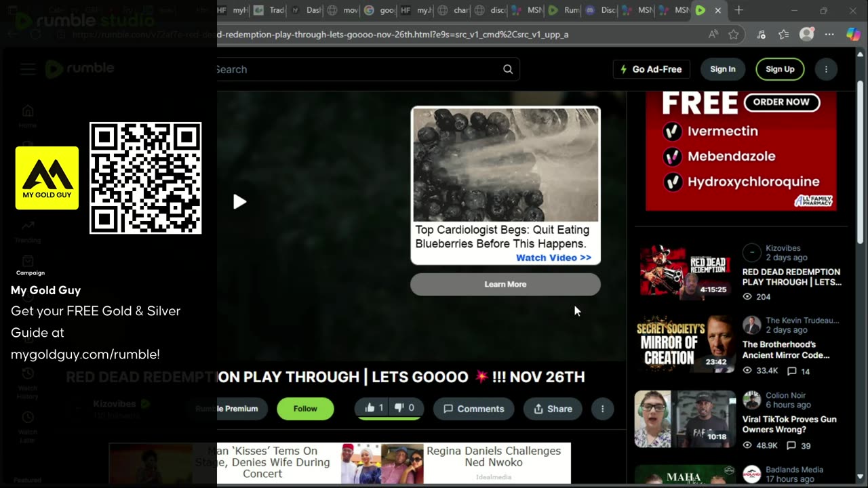Play the Red Dead Redemption video
868x488 pixels.
pyautogui.click(x=239, y=202)
